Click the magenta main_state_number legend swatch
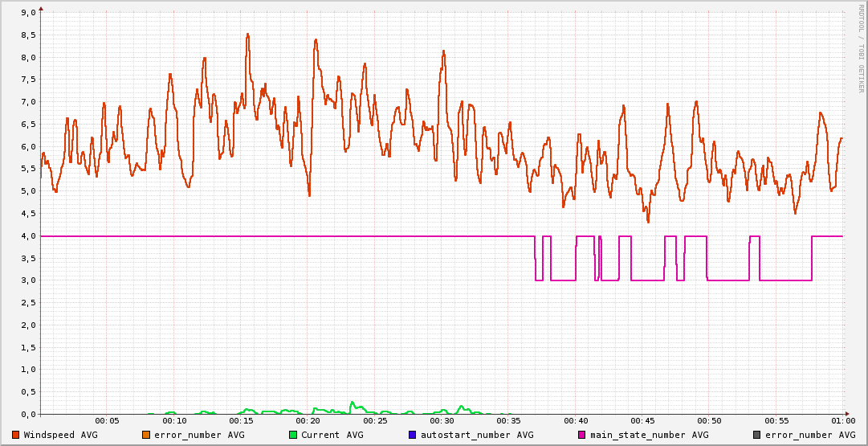The image size is (868, 446). [582, 435]
